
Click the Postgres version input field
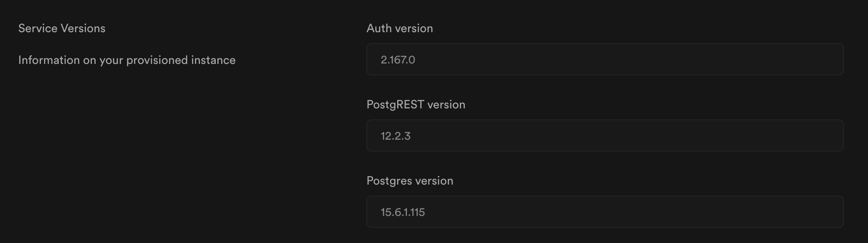pos(605,212)
